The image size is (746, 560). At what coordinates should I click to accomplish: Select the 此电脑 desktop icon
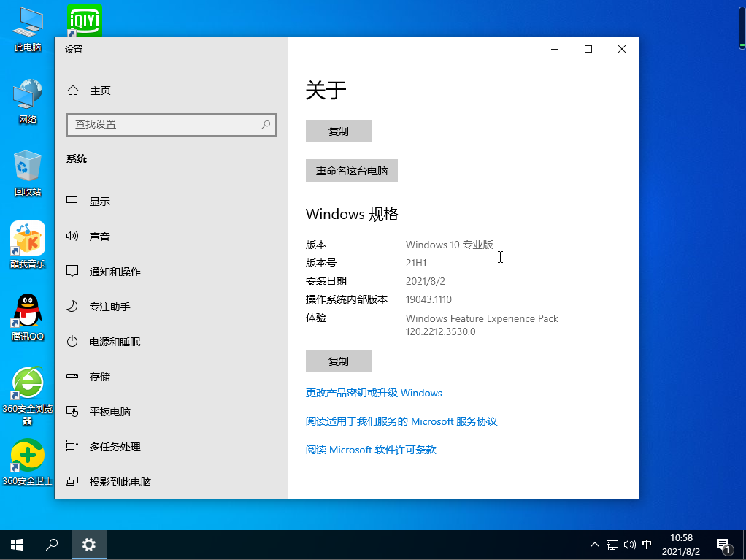(28, 29)
